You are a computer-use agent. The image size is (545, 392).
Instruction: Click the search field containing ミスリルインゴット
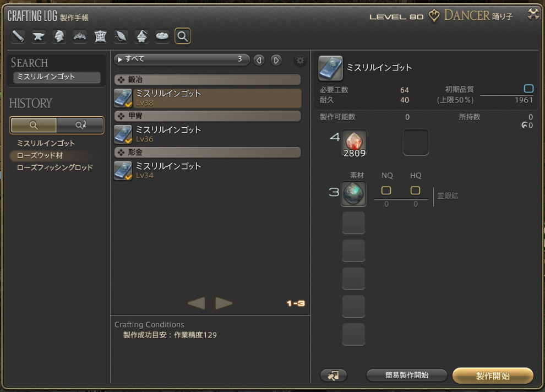(57, 77)
